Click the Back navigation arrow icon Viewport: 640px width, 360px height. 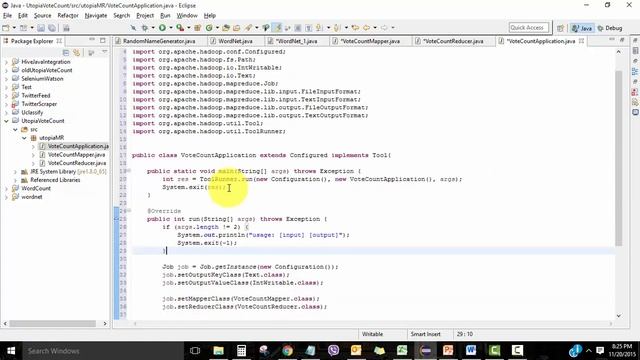tap(366, 28)
